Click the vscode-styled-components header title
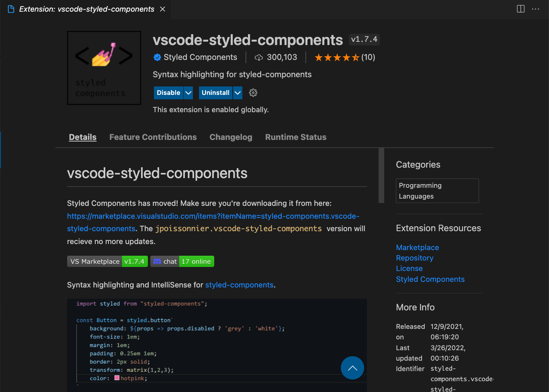 [248, 40]
